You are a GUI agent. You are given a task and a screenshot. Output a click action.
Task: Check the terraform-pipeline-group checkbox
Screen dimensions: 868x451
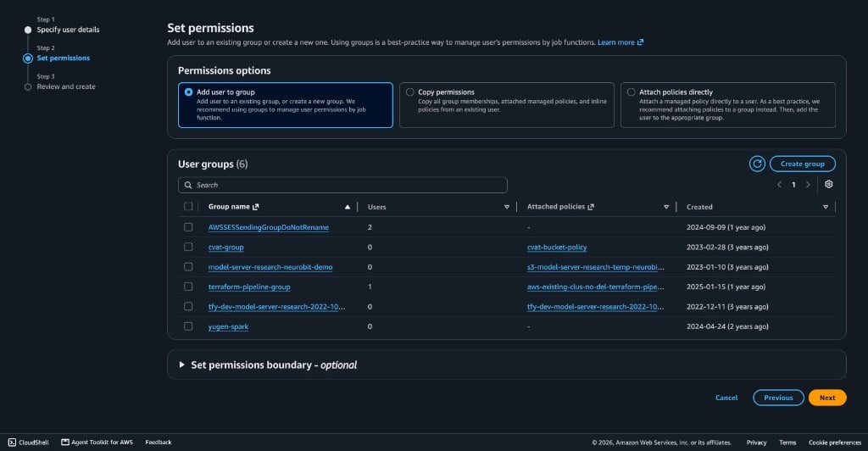[188, 287]
